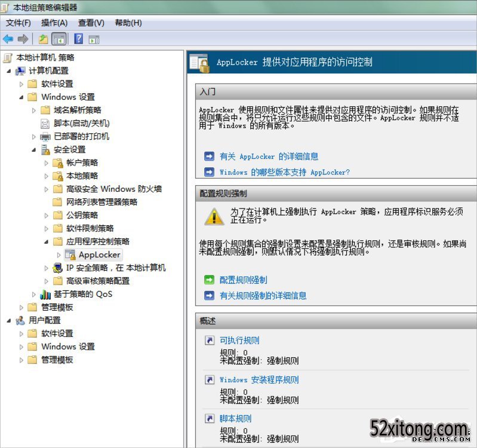Click arrow icon beside 有关 AppLocker 的详细信息
477x448 pixels.
click(x=210, y=157)
